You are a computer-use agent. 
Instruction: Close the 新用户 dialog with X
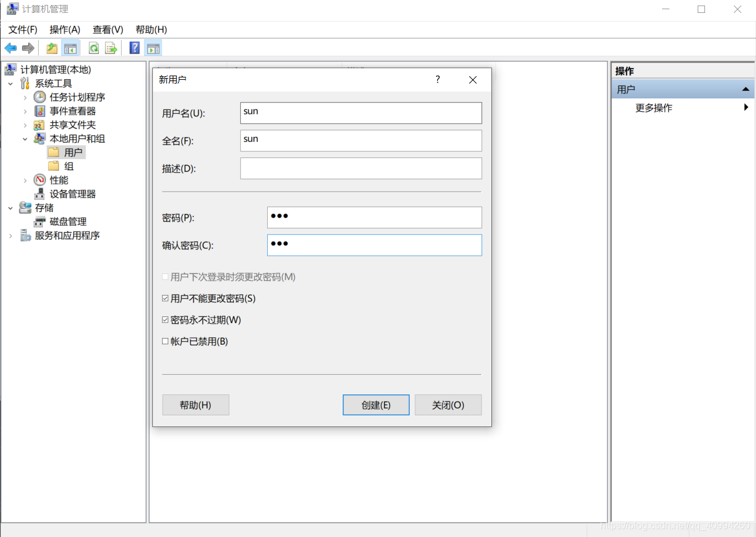tap(473, 80)
